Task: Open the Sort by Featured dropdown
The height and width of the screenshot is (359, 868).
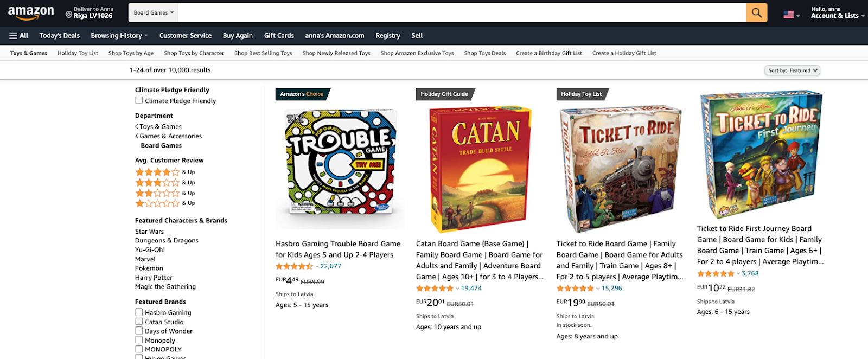Action: pyautogui.click(x=792, y=70)
